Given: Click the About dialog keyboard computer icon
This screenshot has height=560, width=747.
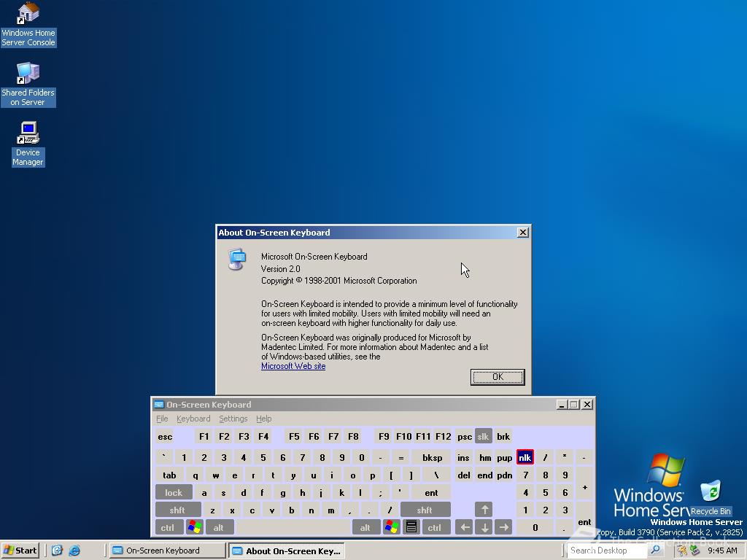Looking at the screenshot, I should click(237, 260).
